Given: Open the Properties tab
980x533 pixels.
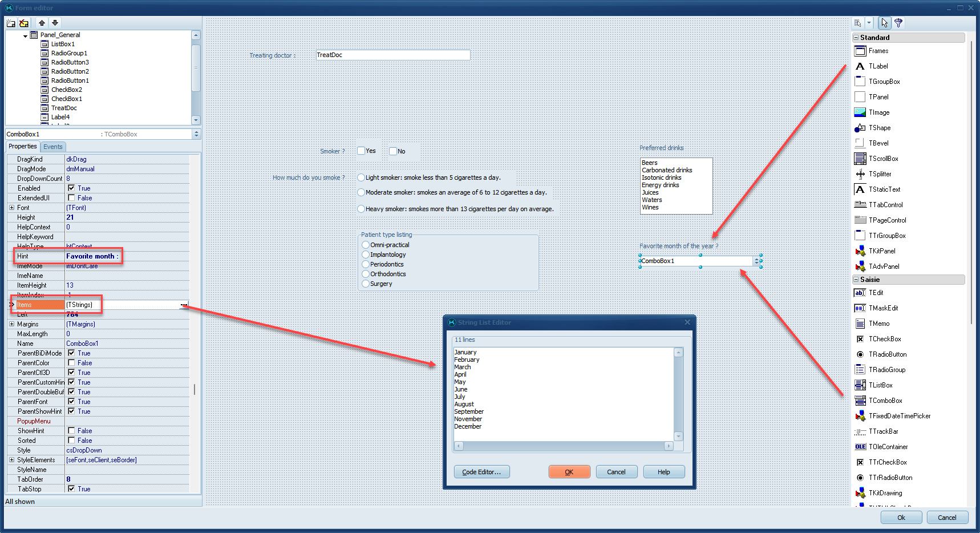Looking at the screenshot, I should pos(23,147).
